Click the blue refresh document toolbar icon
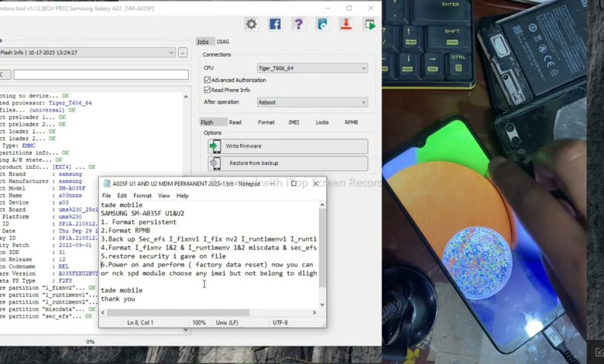This screenshot has width=604, height=364. [322, 25]
